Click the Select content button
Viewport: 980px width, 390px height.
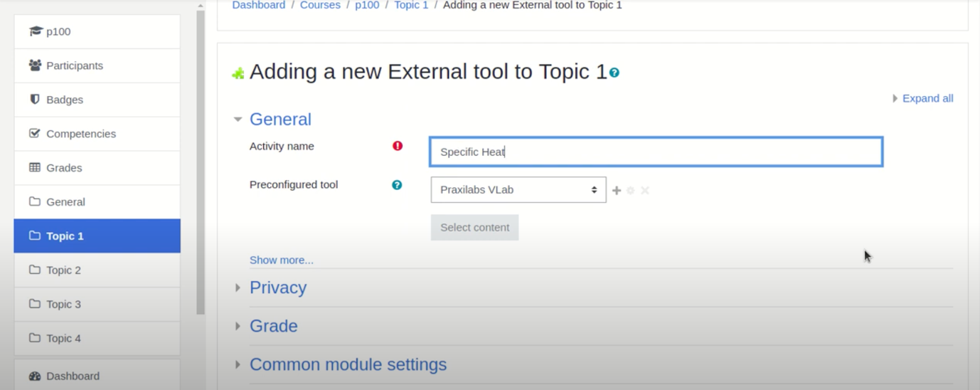pyautogui.click(x=474, y=228)
